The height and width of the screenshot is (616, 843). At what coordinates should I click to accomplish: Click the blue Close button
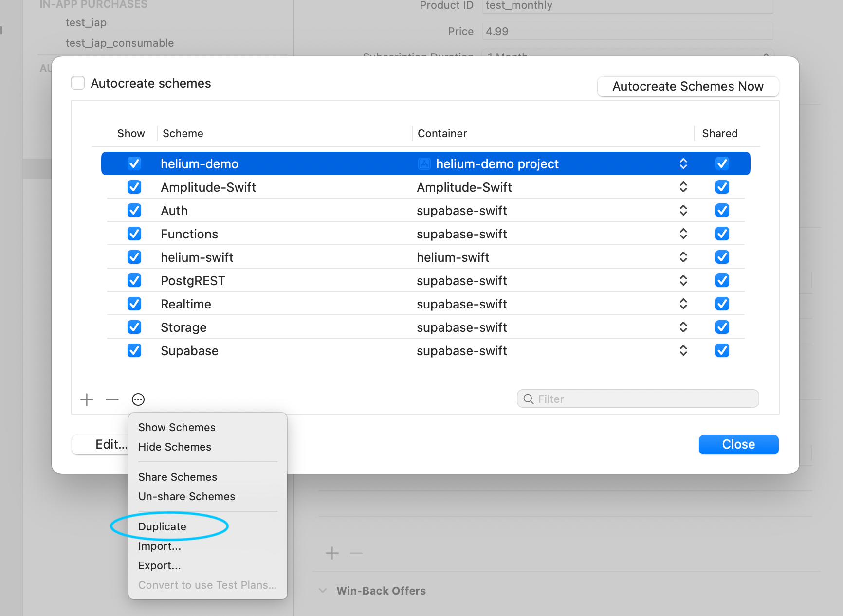(x=738, y=444)
